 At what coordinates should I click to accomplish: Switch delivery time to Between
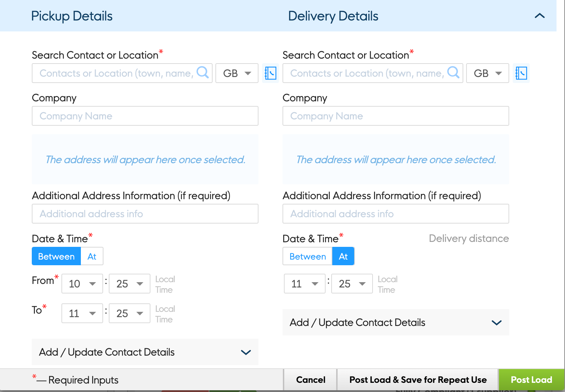[307, 256]
